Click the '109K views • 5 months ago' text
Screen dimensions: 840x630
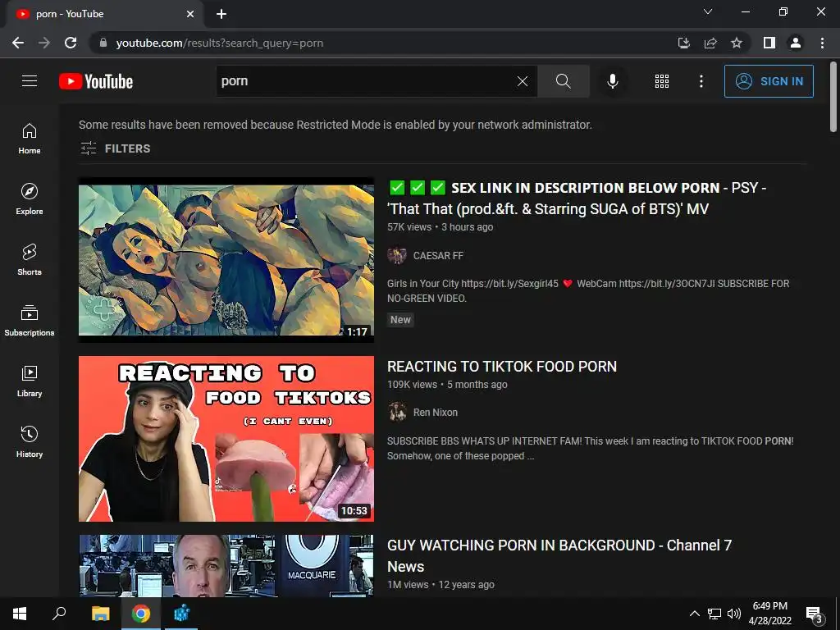click(x=447, y=385)
